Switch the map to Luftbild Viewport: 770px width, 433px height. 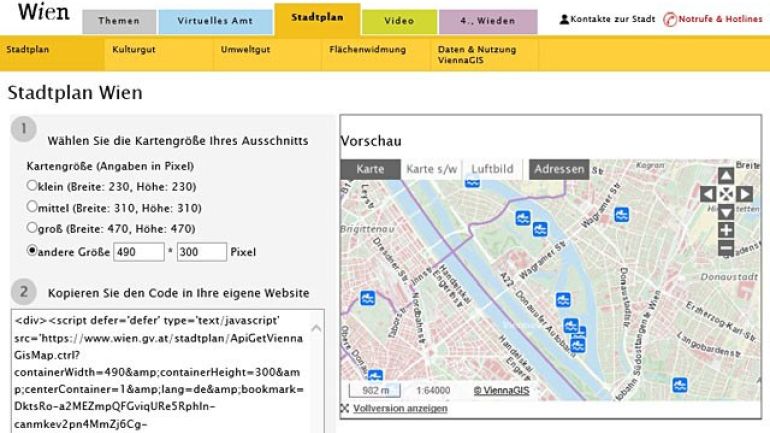(x=492, y=169)
